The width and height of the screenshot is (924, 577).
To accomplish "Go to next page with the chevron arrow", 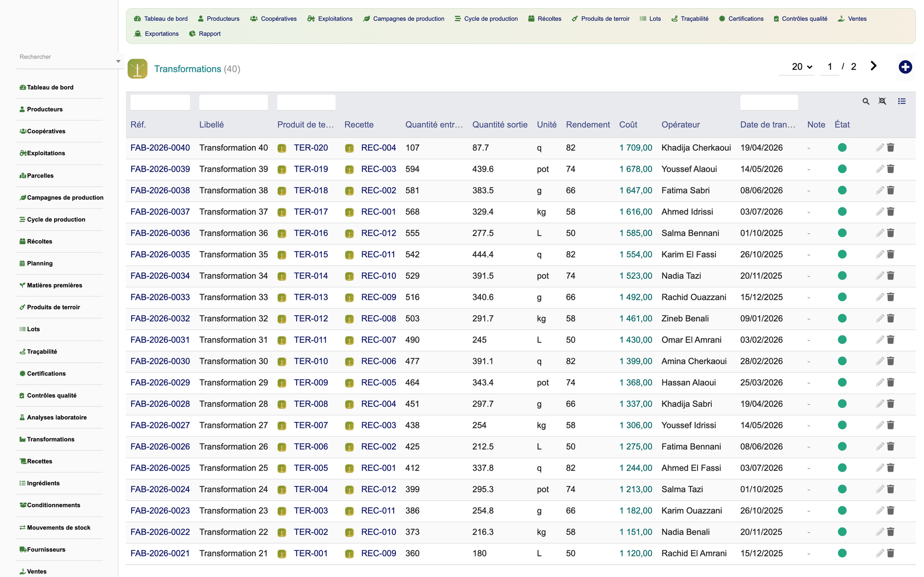I will (x=873, y=66).
